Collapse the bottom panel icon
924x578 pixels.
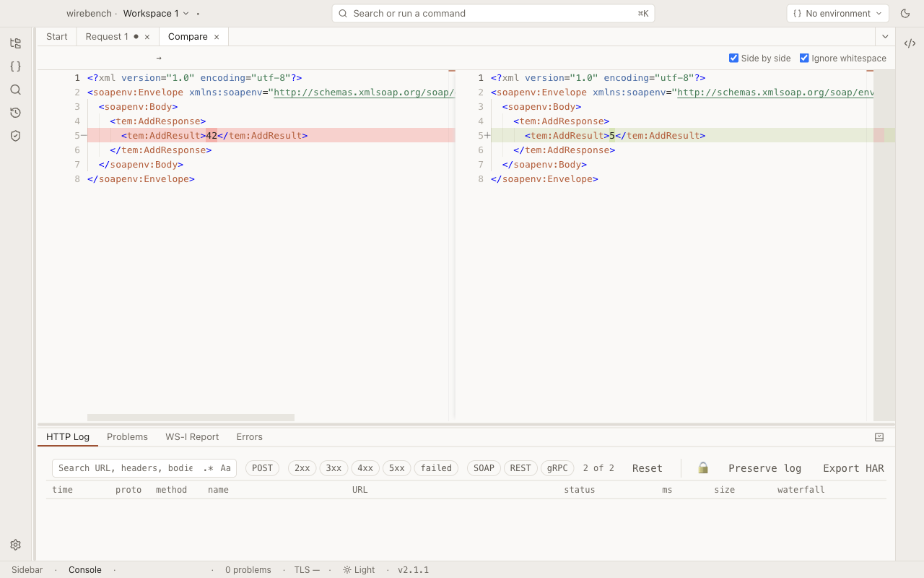coord(879,437)
